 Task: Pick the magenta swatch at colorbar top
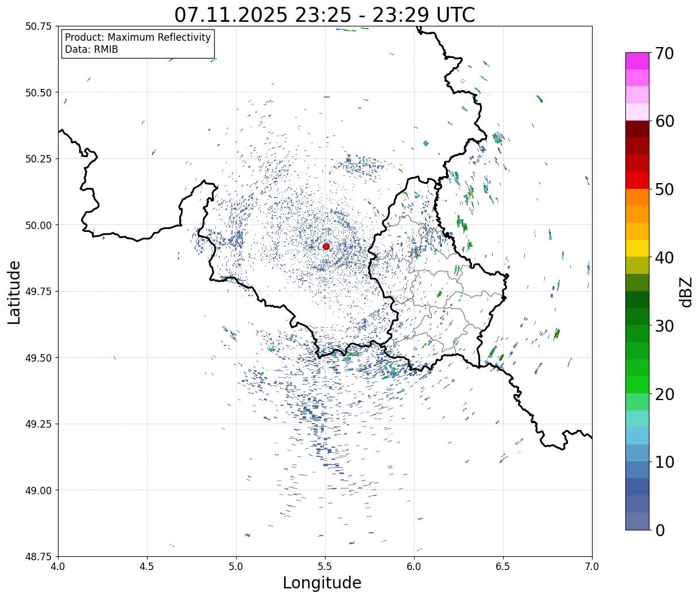[x=637, y=61]
